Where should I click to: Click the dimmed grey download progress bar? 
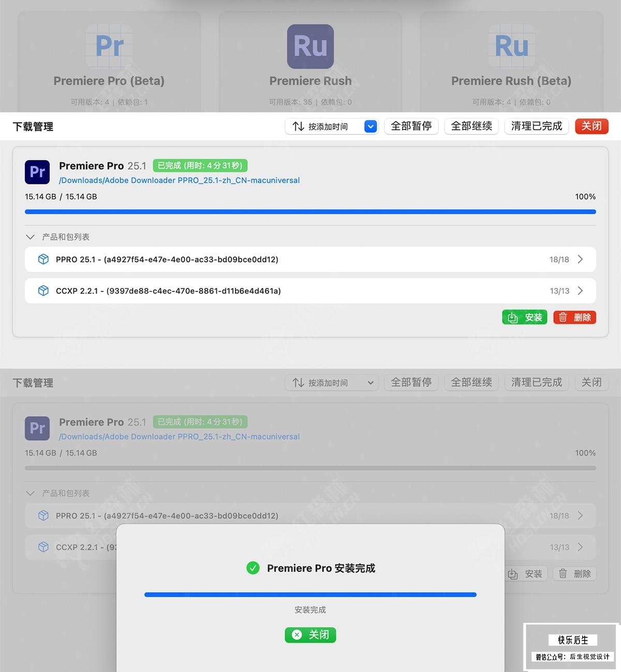click(310, 468)
